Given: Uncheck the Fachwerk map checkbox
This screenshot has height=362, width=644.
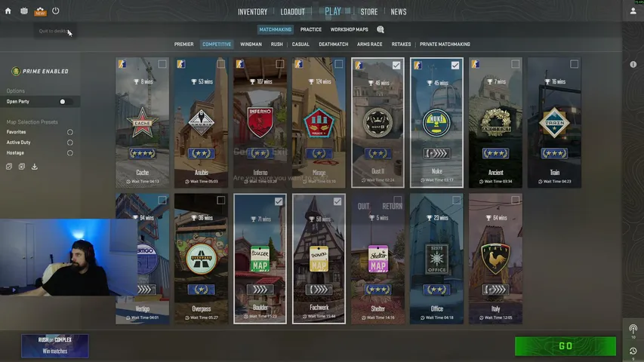Looking at the screenshot, I should tap(337, 201).
